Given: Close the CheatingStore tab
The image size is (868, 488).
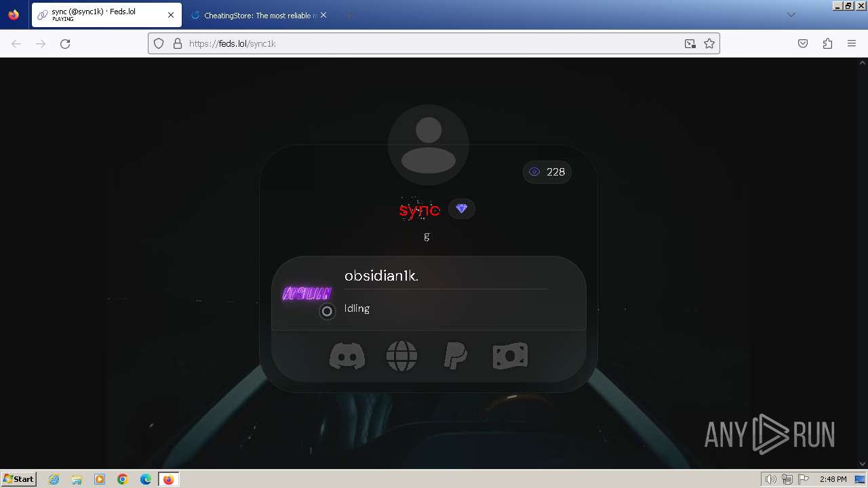Looking at the screenshot, I should coord(323,15).
